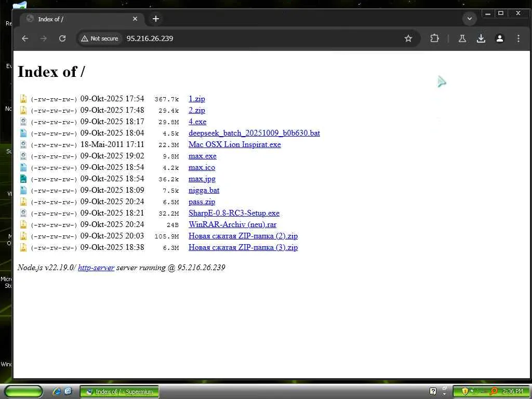Open the extensions puzzle icon
Viewport: 532px width, 399px height.
435,38
